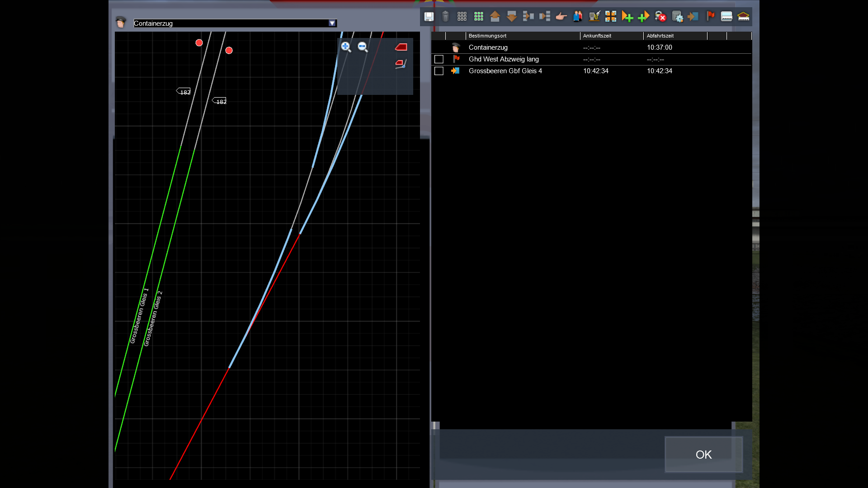Click the red train icon in map panel
The image size is (868, 488).
tap(401, 47)
